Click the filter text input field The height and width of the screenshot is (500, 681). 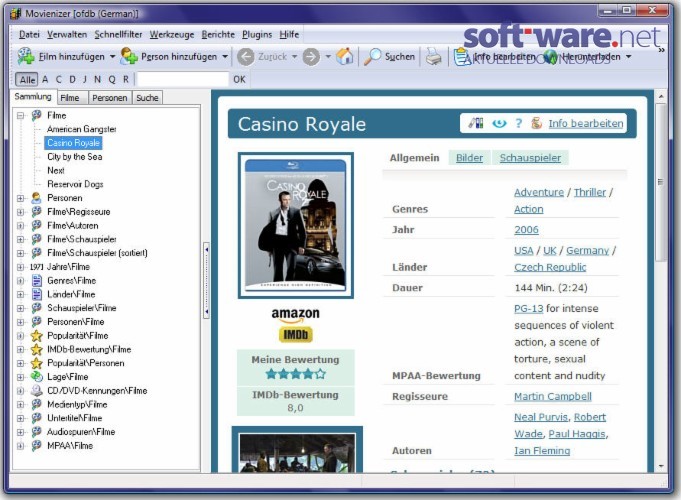click(x=182, y=79)
